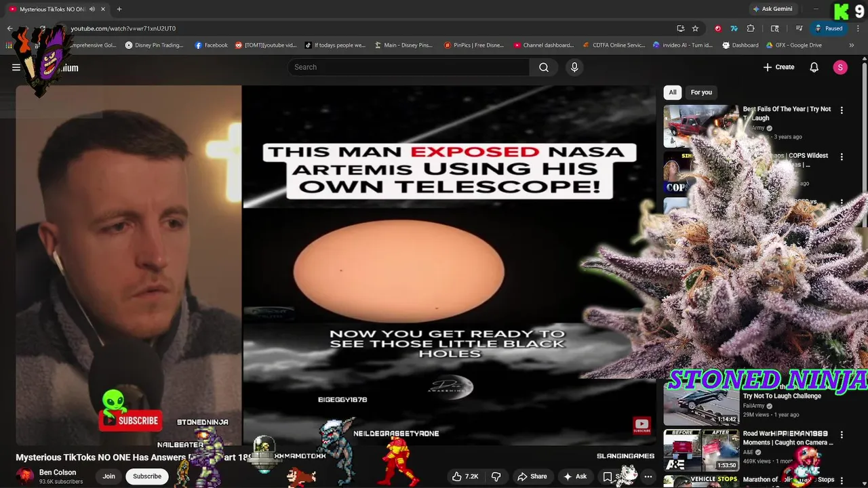Close the Mysterious TikToks tab
This screenshot has height=488, width=868.
coord(102,9)
